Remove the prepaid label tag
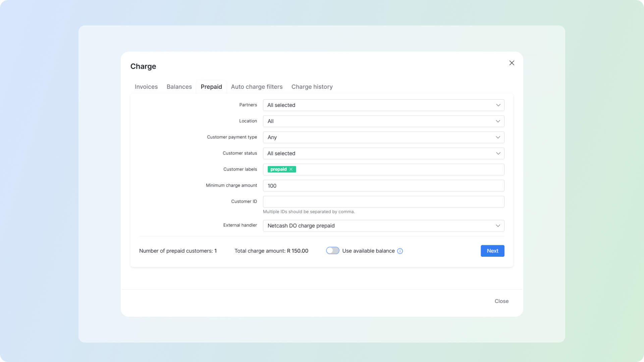The width and height of the screenshot is (644, 362). [x=291, y=169]
